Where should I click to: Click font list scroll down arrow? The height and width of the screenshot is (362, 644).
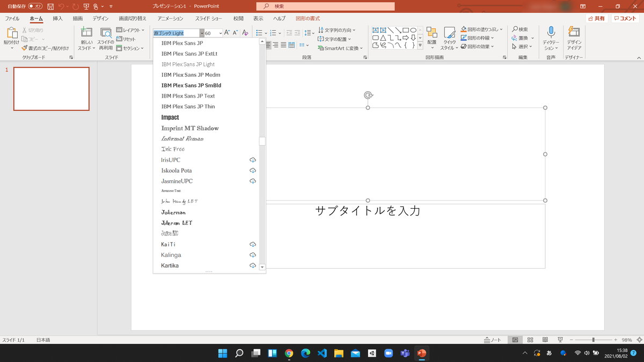(x=262, y=267)
